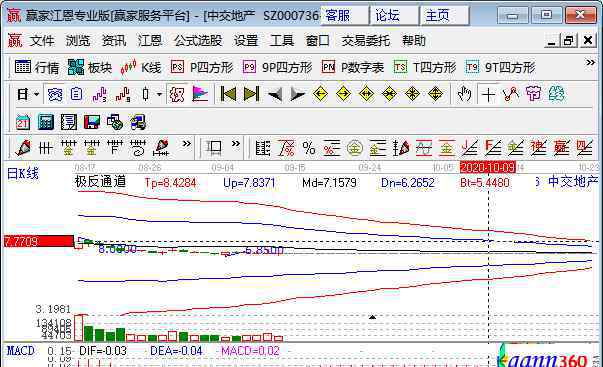
Task: Select the hand pan tool
Action: tap(464, 94)
